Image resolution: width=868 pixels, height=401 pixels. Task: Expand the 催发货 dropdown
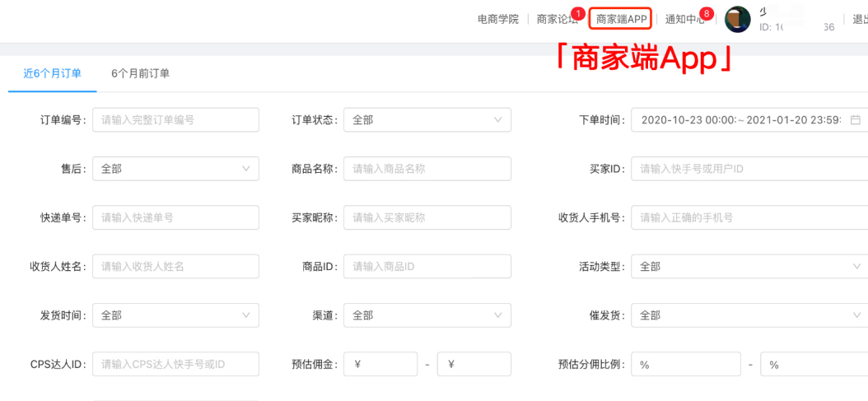click(749, 315)
